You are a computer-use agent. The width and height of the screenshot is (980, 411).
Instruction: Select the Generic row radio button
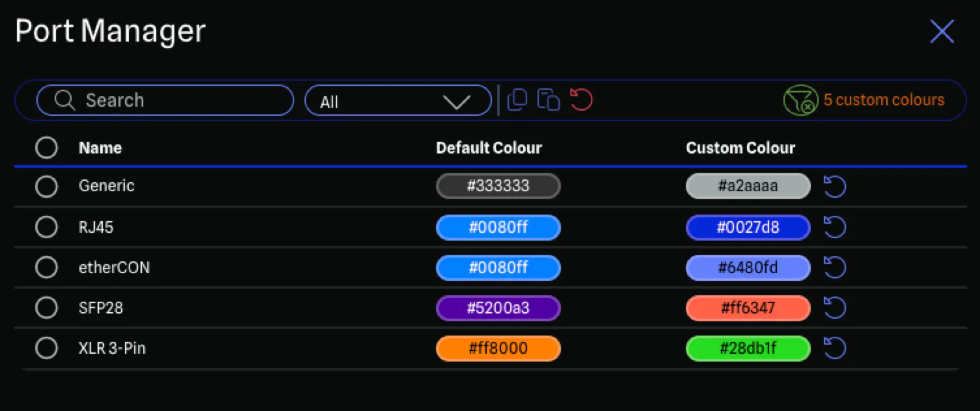point(46,187)
